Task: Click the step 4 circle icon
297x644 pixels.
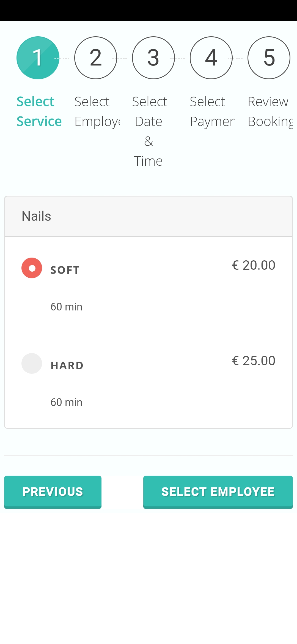Action: pyautogui.click(x=211, y=58)
